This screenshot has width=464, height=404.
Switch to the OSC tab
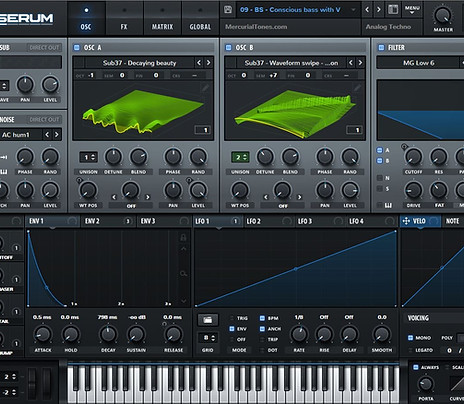pos(86,18)
